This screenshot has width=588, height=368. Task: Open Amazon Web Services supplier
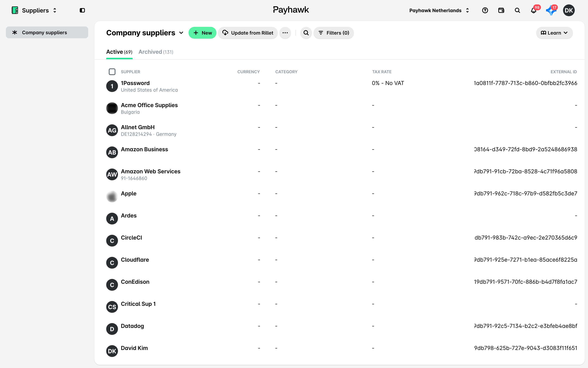click(342, 174)
